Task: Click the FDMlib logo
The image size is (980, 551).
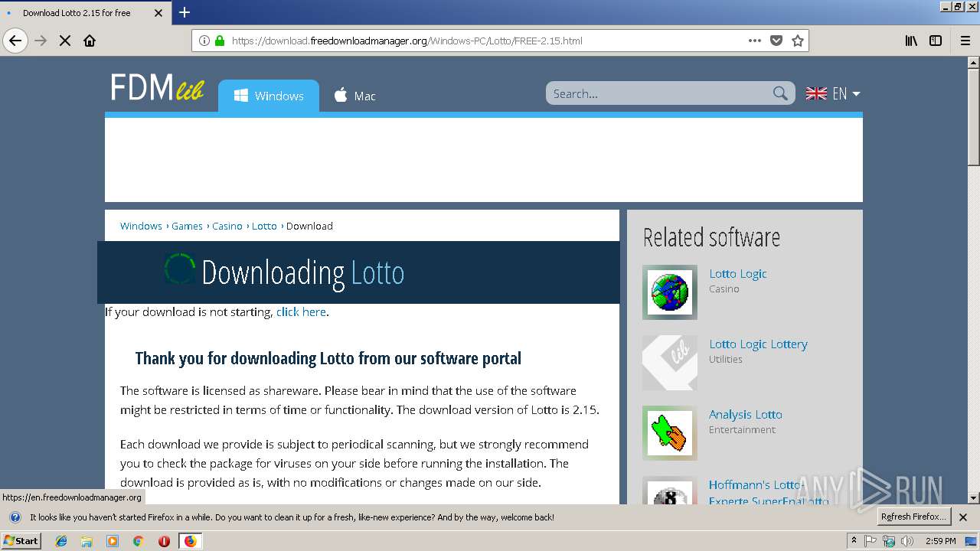Action: [157, 88]
